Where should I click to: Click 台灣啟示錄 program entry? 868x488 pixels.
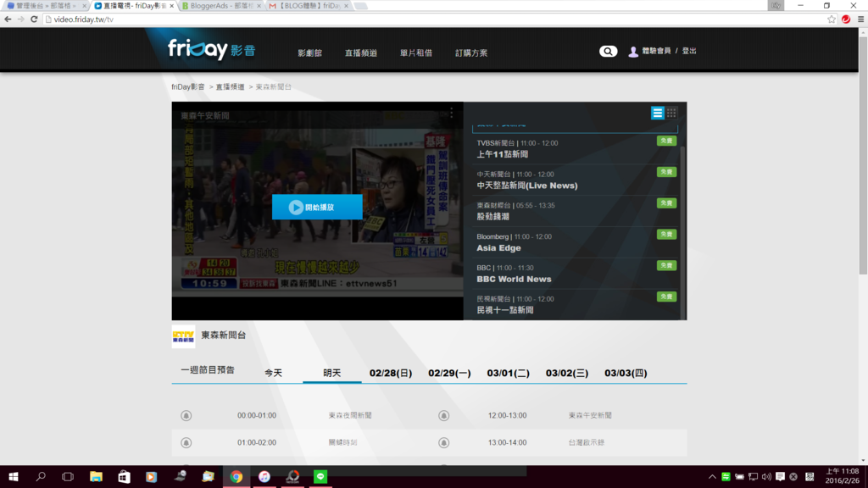click(587, 442)
